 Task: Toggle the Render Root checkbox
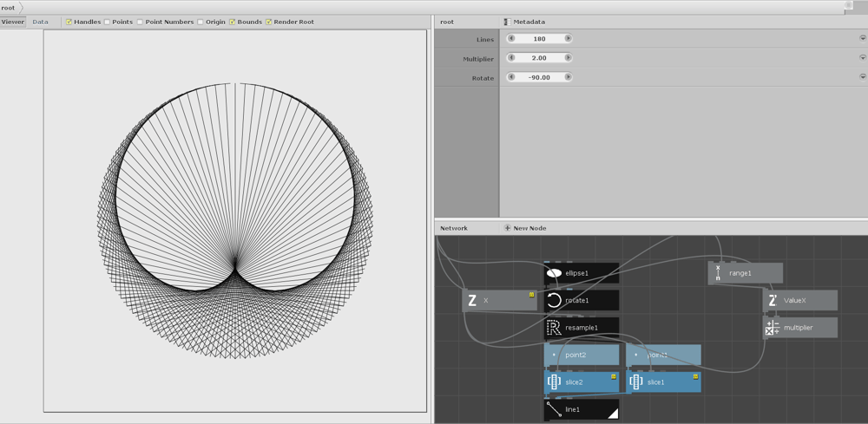pos(268,23)
